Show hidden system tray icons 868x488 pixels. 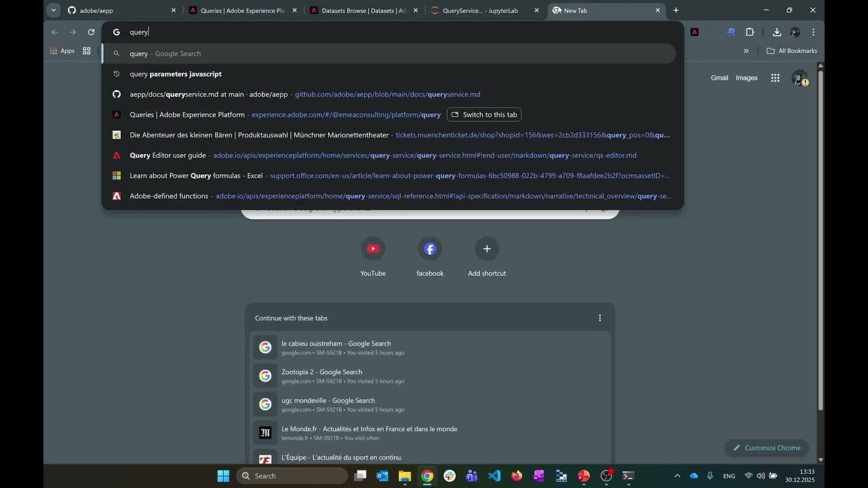(x=677, y=476)
